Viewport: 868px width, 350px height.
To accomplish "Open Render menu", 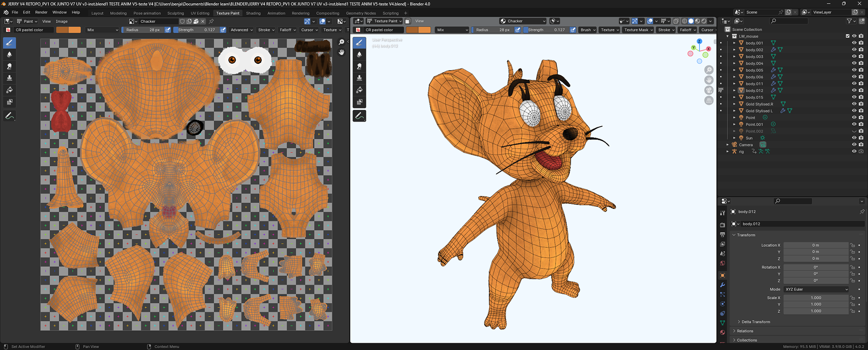I will click(41, 12).
